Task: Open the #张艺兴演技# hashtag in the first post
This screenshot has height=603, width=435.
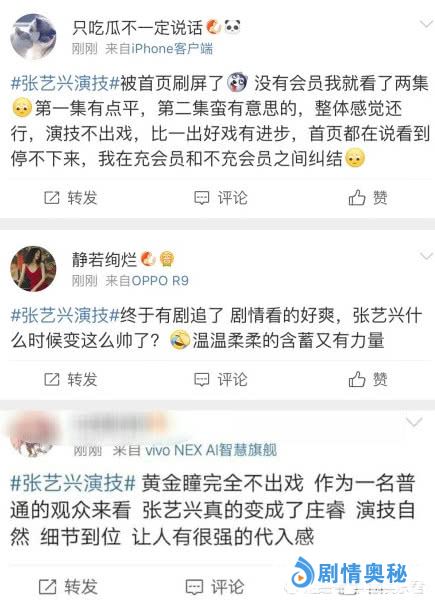Action: pyautogui.click(x=65, y=83)
